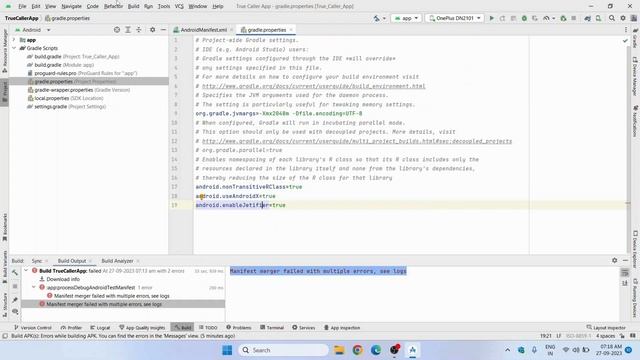The image size is (640, 360).
Task: Hide the Build panel with the minus icon
Action: tap(625, 260)
